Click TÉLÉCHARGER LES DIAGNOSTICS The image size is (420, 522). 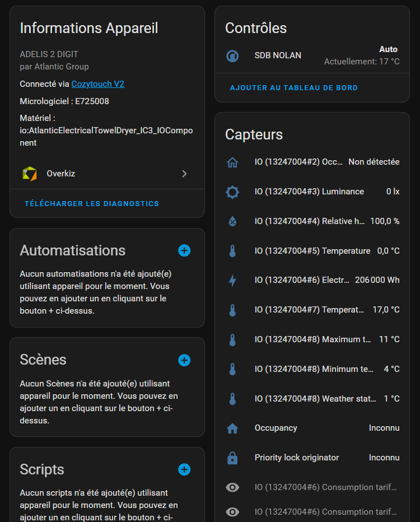[x=92, y=204]
